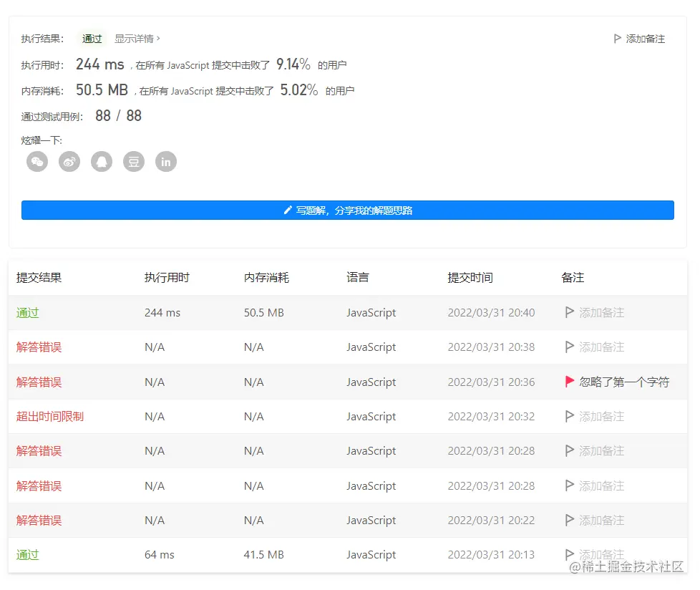Share result via Douban icon

pyautogui.click(x=133, y=162)
